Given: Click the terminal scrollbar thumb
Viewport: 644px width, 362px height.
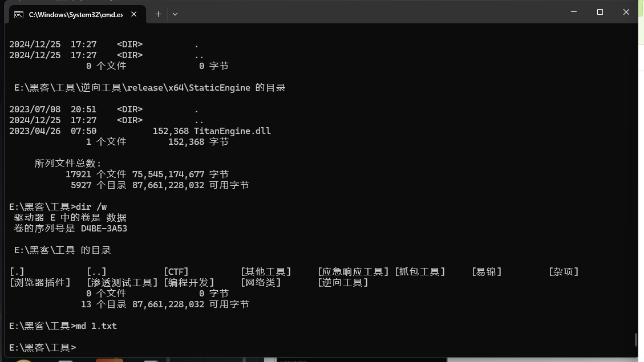Looking at the screenshot, I should pos(635,340).
